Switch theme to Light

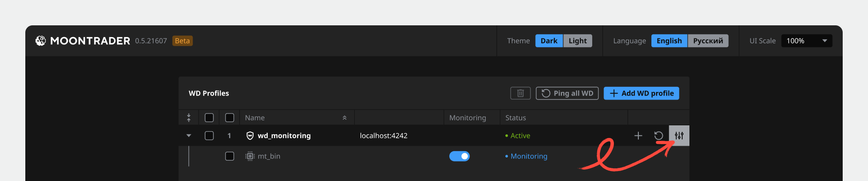[x=577, y=41]
